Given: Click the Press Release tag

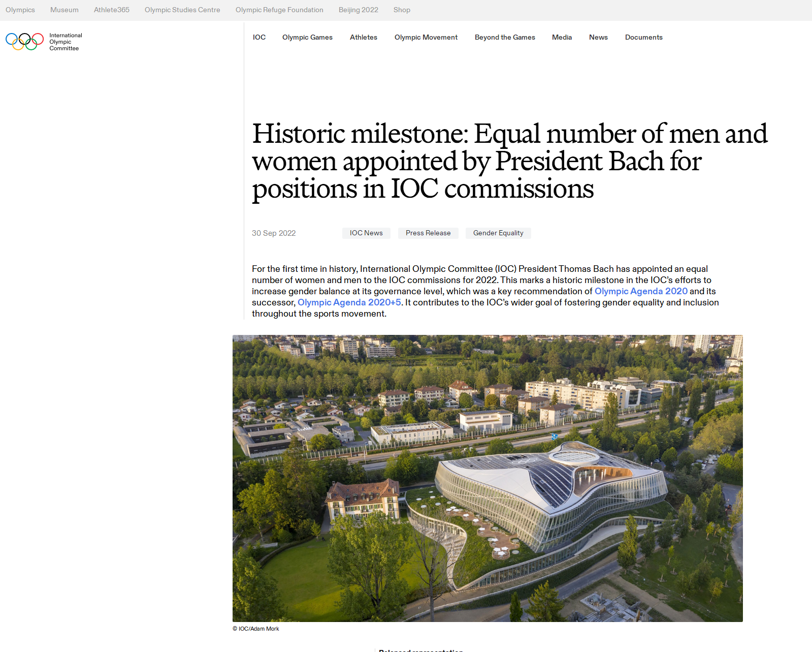Looking at the screenshot, I should (x=428, y=233).
